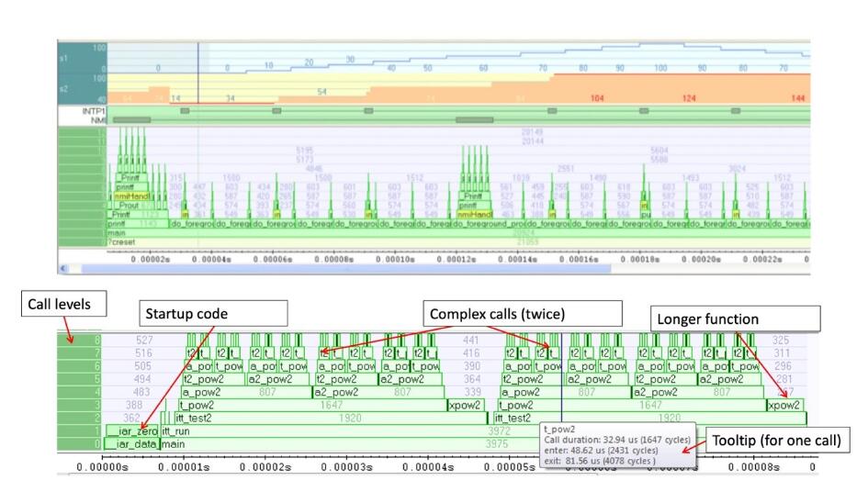Click the left scroll arrow of the upper timeline
868x503 pixels.
pos(64,268)
